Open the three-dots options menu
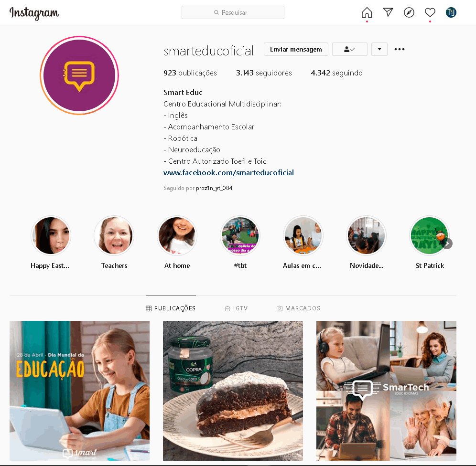Viewport: 476px width, 466px height. coord(399,49)
